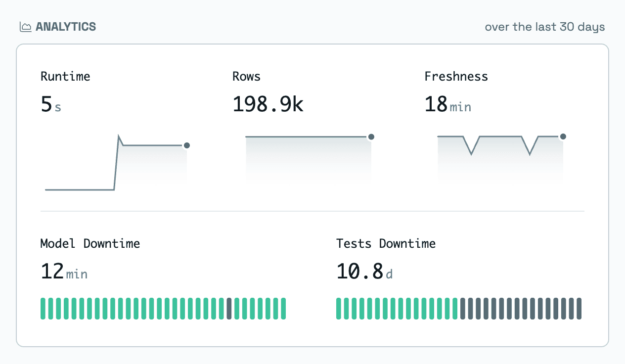Click the second dip in the Freshness sparkline
This screenshot has height=364, width=625.
[x=530, y=154]
